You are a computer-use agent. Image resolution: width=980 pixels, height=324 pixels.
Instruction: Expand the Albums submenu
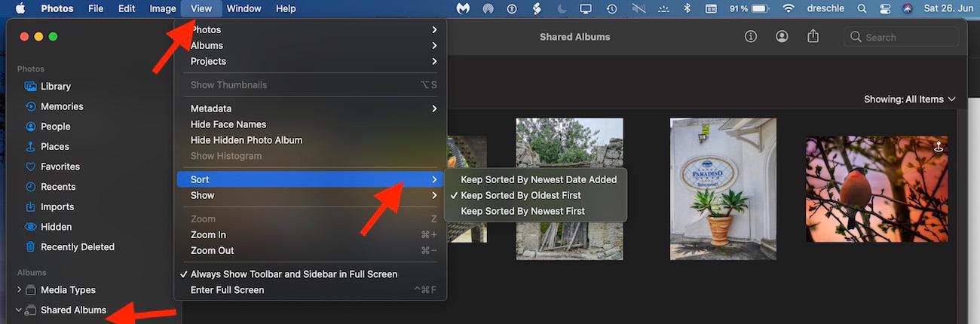pyautogui.click(x=310, y=45)
